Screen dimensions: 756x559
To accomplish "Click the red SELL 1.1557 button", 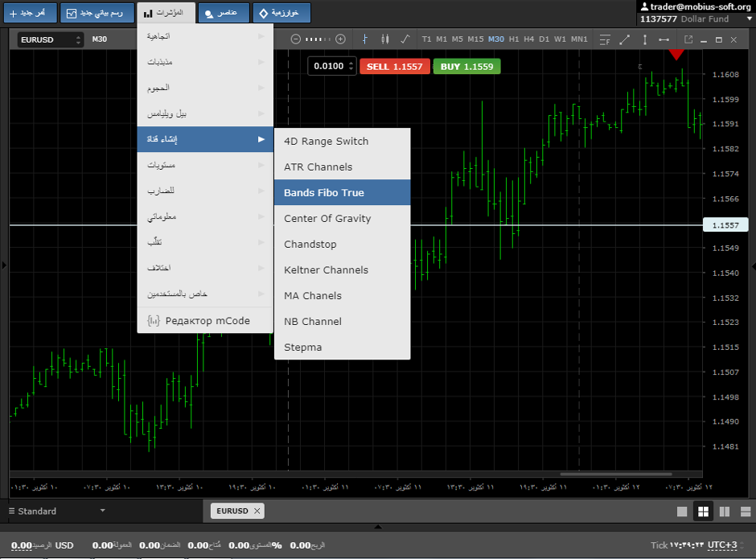I will coord(394,67).
